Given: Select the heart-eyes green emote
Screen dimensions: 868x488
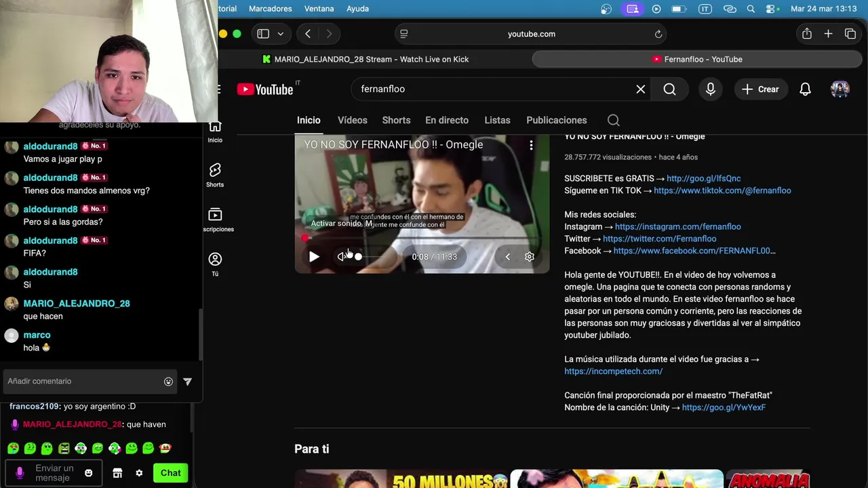Looking at the screenshot, I should coord(13,448).
